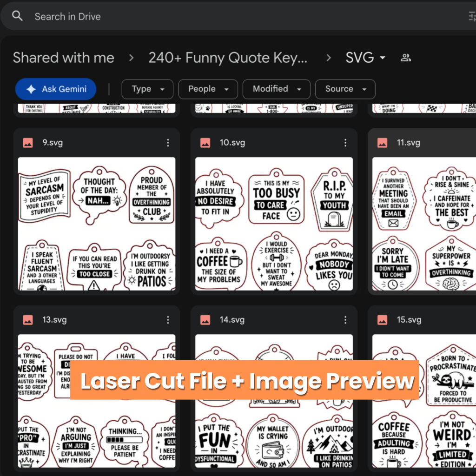Click the image file icon for 11.svg
Screen dimensions: 476x476
[x=382, y=143]
